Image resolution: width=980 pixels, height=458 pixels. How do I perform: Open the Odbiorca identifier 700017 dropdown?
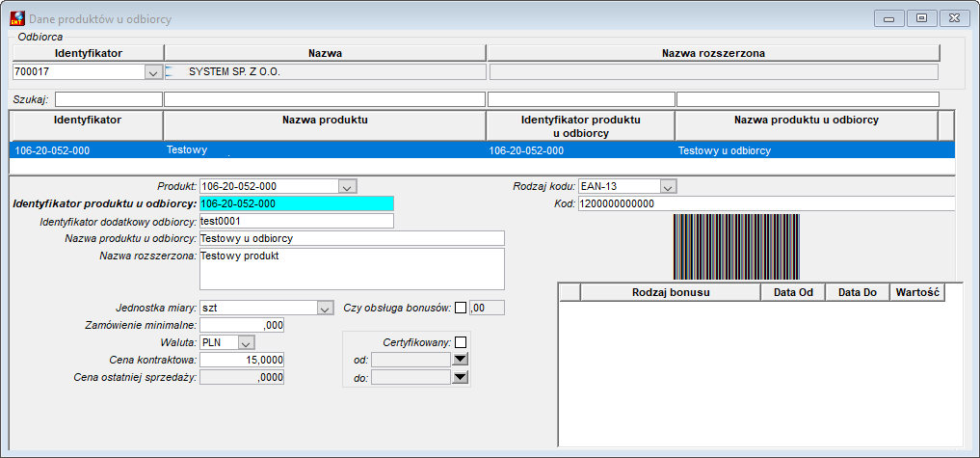tap(153, 72)
